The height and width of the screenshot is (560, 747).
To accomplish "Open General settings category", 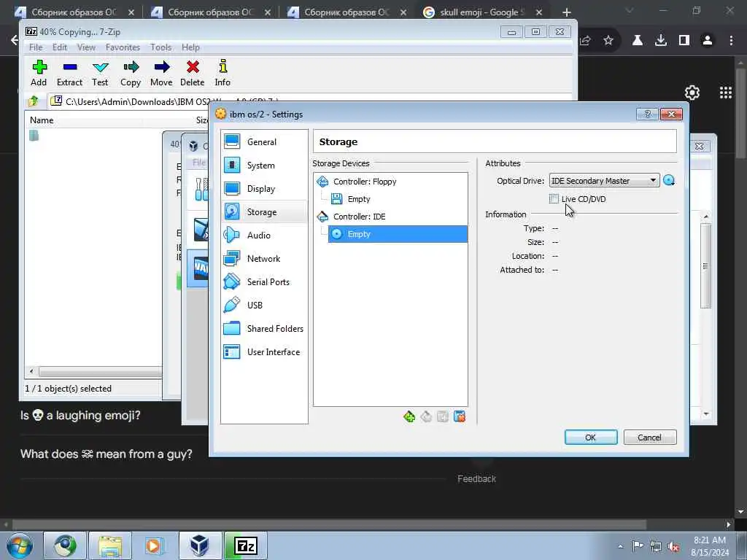I will 264,142.
